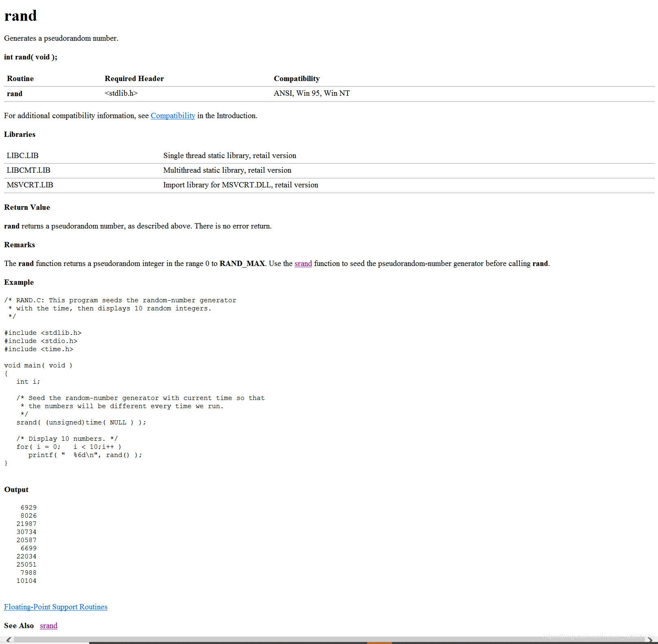Click the 'RAND_MAX' bold text

pos(242,264)
